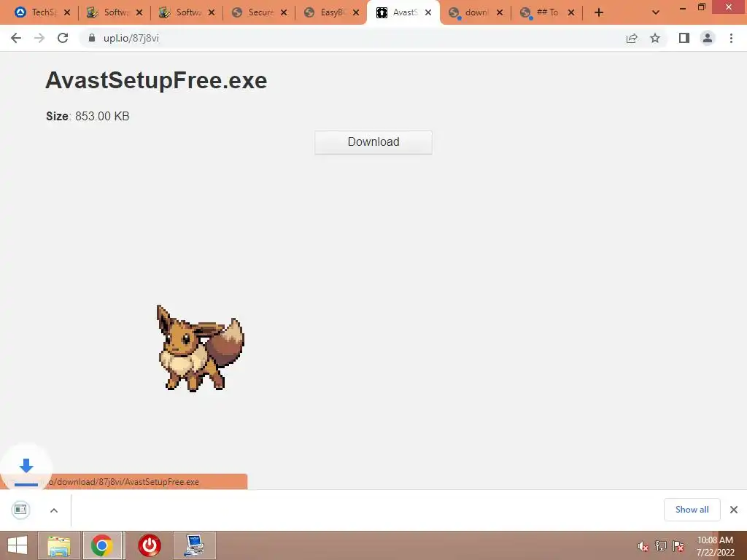The image size is (747, 560).
Task: Click the padlock site info icon
Action: [x=92, y=38]
